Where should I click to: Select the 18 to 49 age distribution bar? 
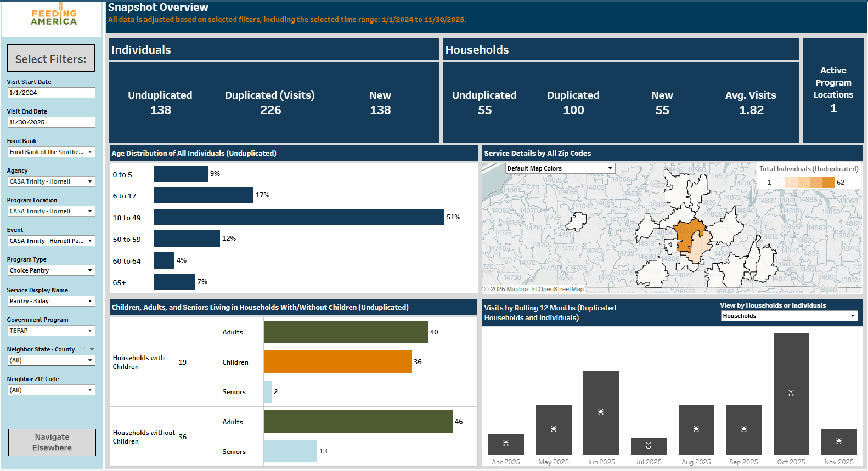pyautogui.click(x=298, y=217)
